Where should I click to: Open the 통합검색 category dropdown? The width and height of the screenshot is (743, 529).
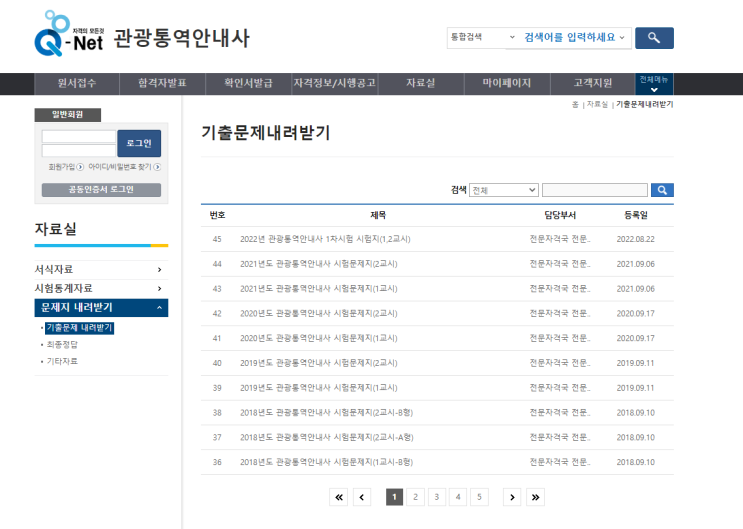[x=483, y=37]
